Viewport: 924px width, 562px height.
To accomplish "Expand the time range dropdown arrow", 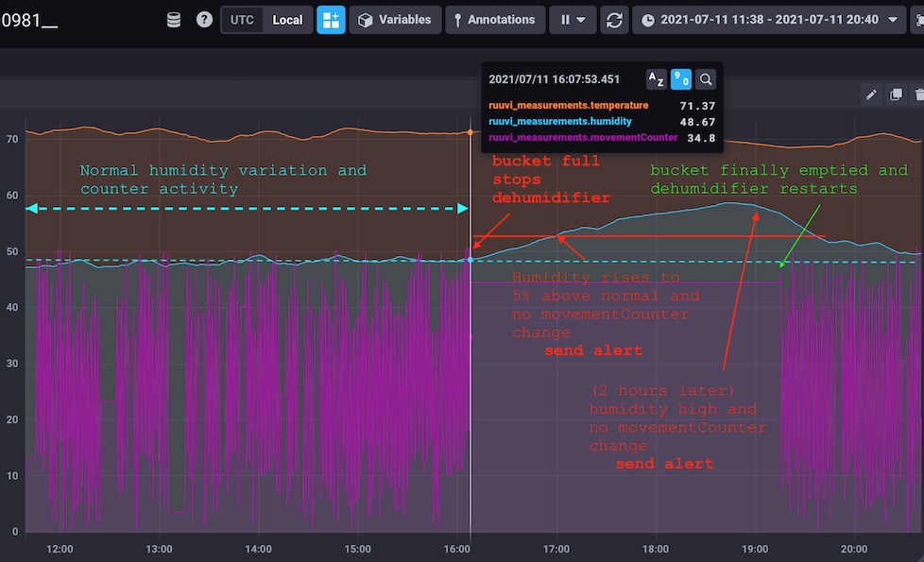I will pos(893,20).
